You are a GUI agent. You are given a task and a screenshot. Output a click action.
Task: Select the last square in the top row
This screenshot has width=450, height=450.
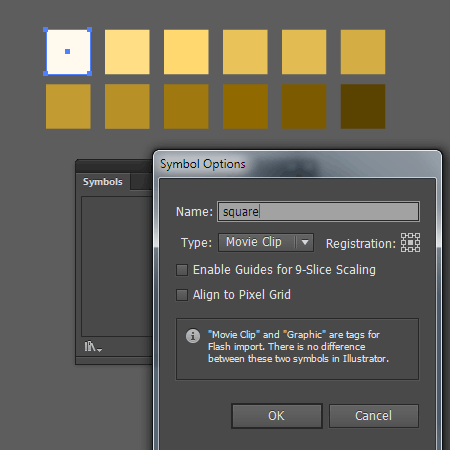363,52
